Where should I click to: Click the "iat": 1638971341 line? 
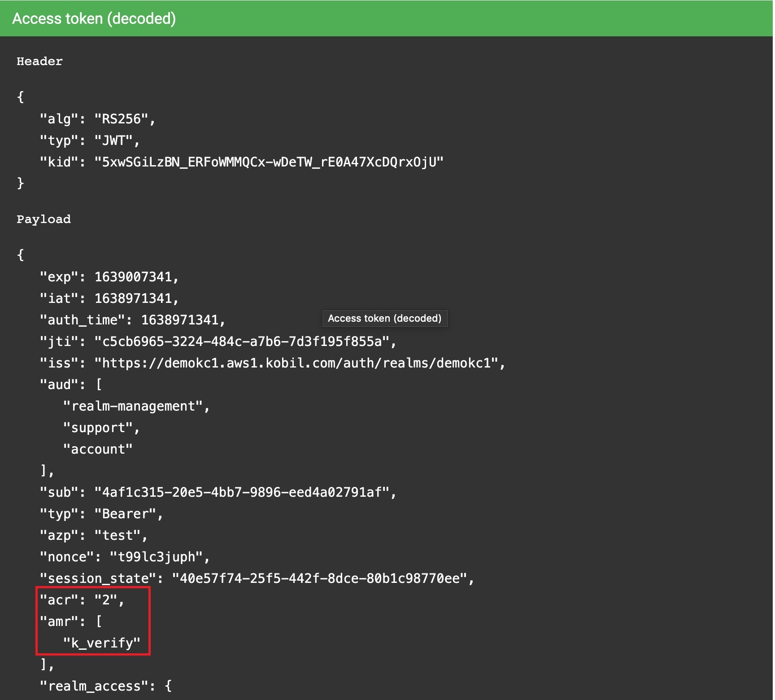click(x=109, y=298)
